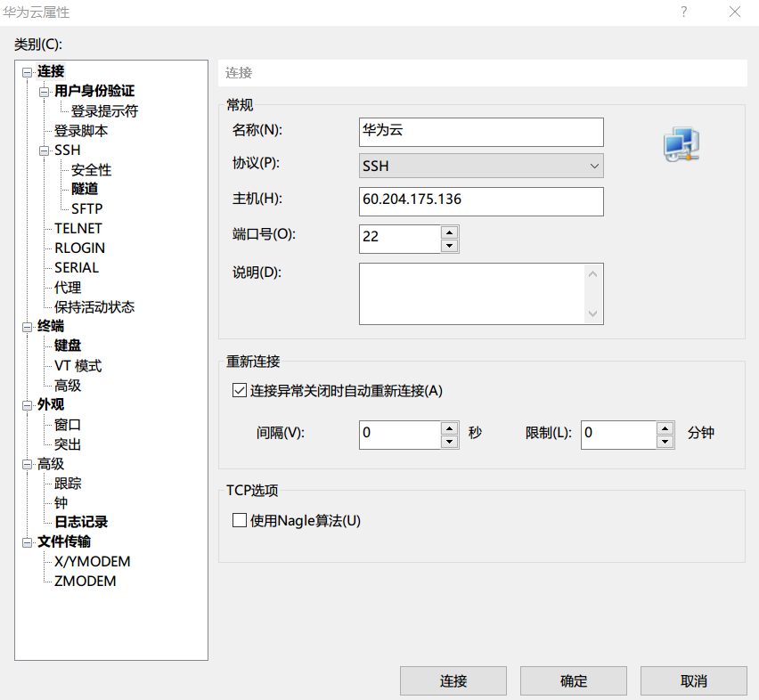Viewport: 759px width, 700px height.
Task: Click the 限制 value field
Action: point(618,435)
